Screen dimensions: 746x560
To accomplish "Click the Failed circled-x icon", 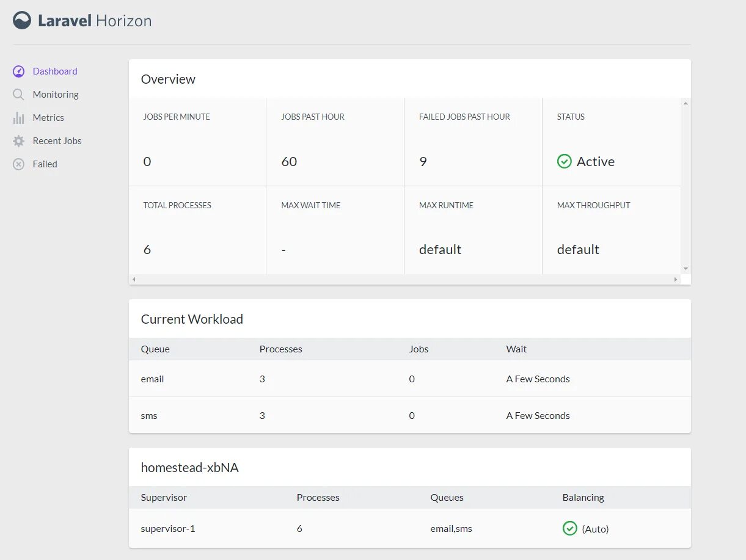I will pos(19,164).
